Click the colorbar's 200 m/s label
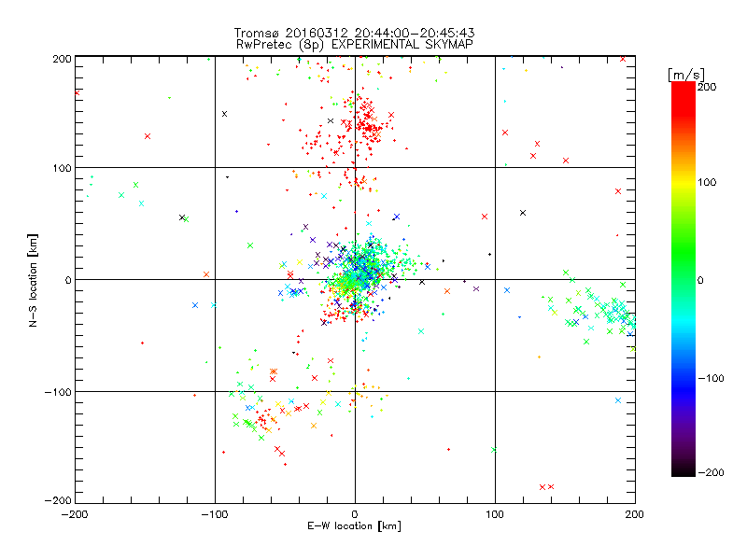The width and height of the screenshot is (747, 560). [x=707, y=87]
